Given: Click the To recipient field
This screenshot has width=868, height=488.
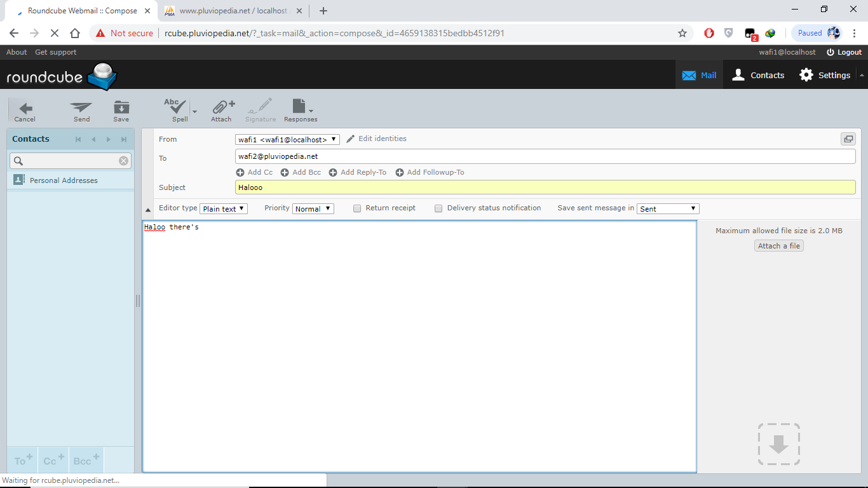Looking at the screenshot, I should pos(545,156).
